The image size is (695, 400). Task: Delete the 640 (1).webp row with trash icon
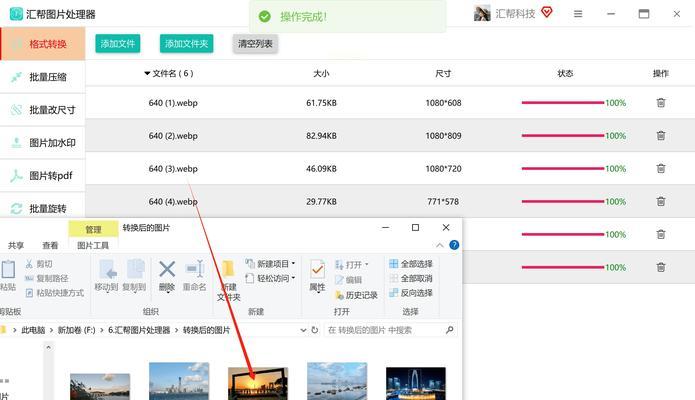(660, 102)
